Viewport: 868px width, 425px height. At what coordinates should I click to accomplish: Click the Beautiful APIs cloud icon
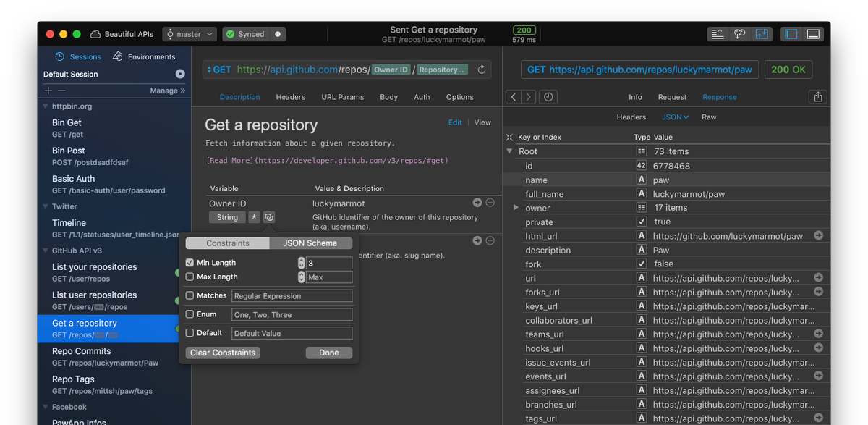(x=95, y=34)
